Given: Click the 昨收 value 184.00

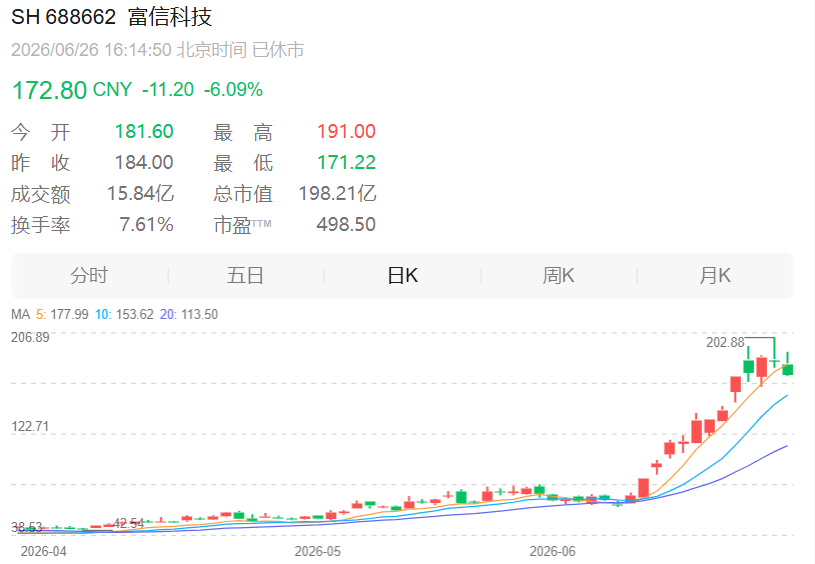Looking at the screenshot, I should pyautogui.click(x=144, y=163).
